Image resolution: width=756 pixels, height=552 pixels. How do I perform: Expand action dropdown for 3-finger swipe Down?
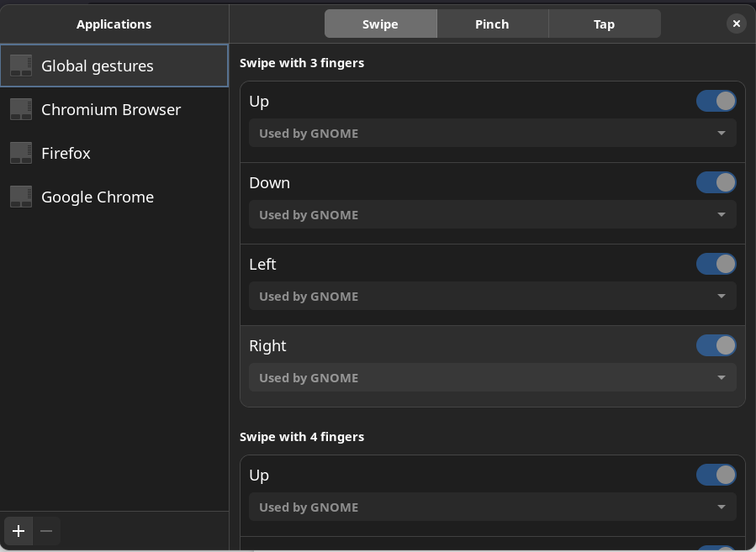[x=492, y=215]
